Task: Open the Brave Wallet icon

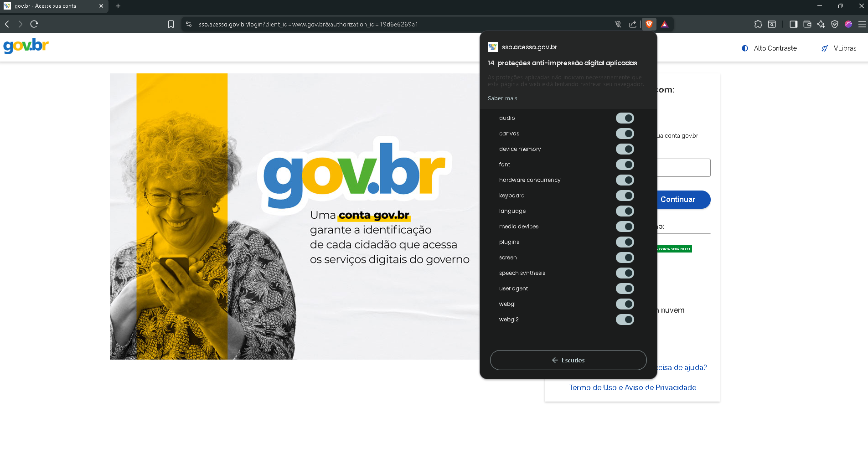Action: (x=807, y=24)
